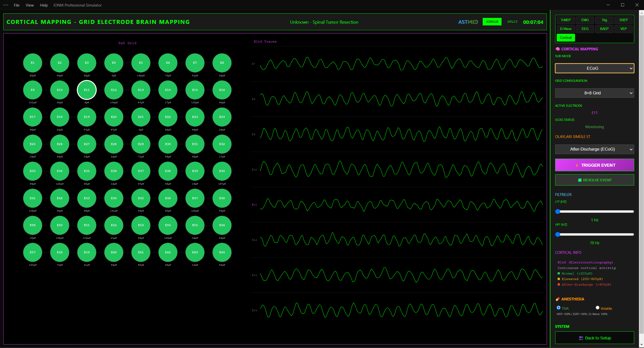Click electrode E49 on the grid
The height and width of the screenshot is (348, 644).
32,225
